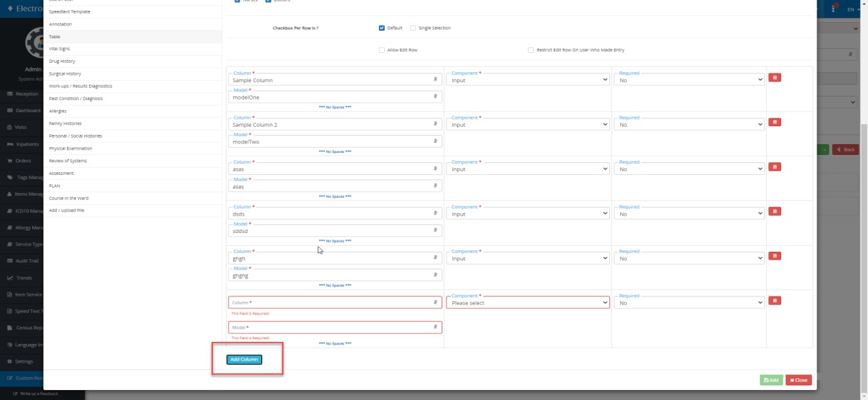Open Required dropdown for Sample Column

click(x=689, y=80)
